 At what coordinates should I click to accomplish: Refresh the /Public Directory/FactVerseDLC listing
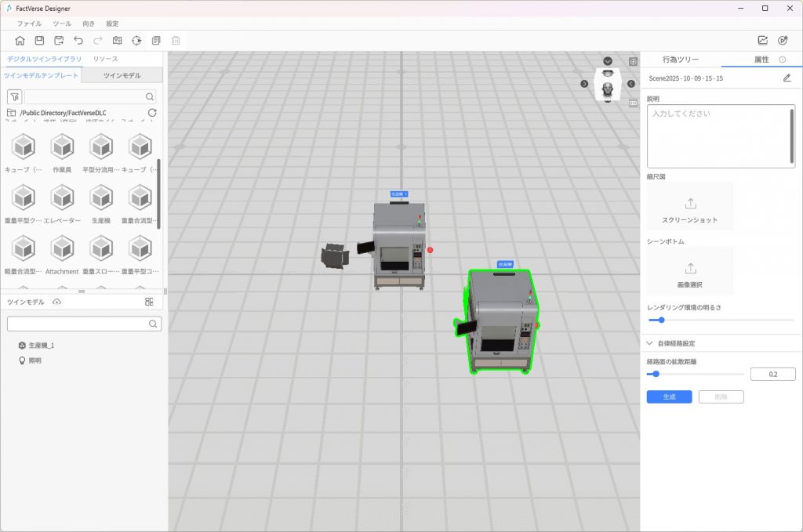tap(152, 113)
